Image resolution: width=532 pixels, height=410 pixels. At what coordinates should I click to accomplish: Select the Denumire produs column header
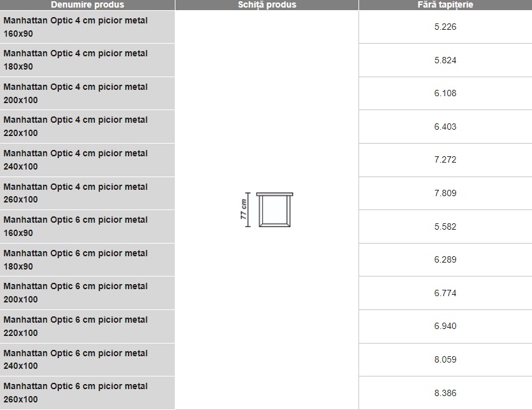pos(87,4)
